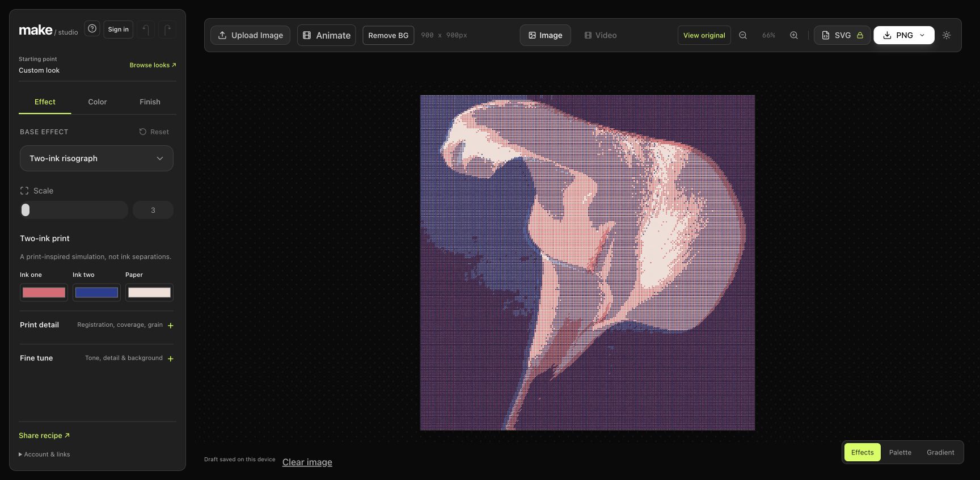Click the 66% zoom level text
Image resolution: width=980 pixels, height=480 pixels.
(768, 35)
